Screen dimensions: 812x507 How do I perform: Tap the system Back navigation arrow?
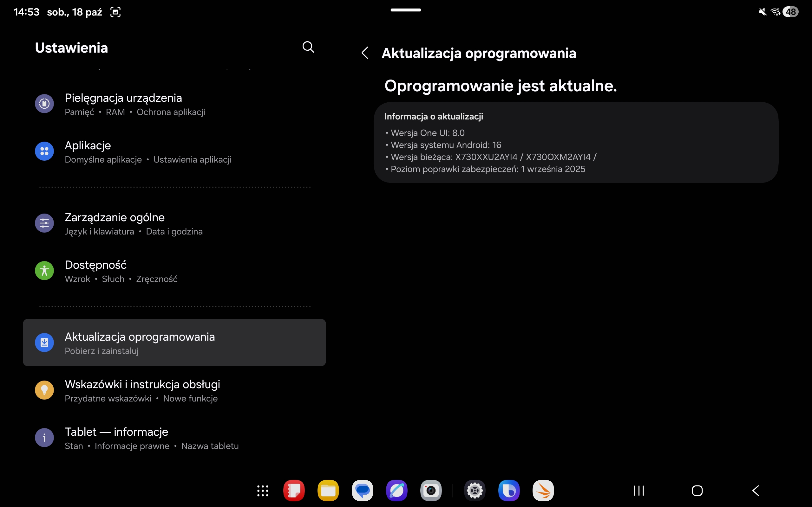[756, 491]
